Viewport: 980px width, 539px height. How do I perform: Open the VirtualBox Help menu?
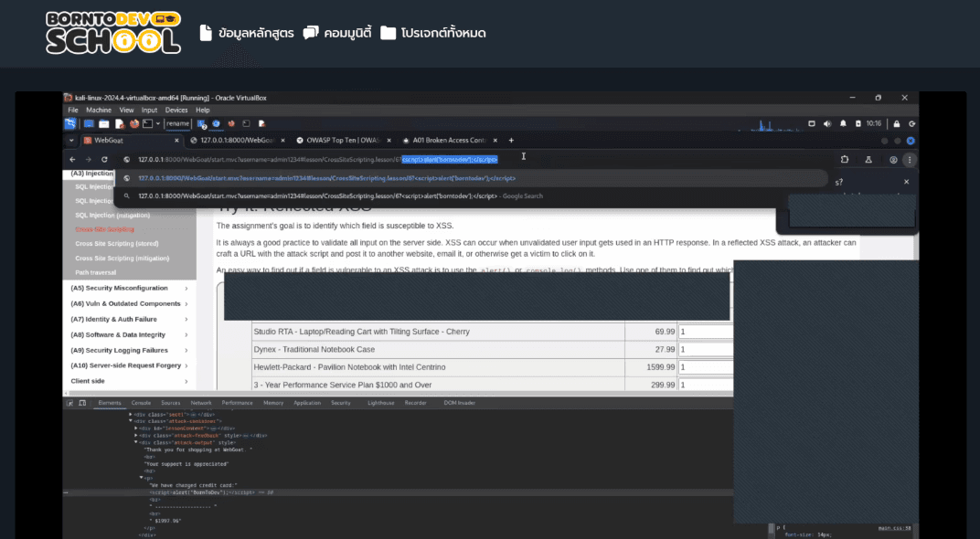click(203, 110)
